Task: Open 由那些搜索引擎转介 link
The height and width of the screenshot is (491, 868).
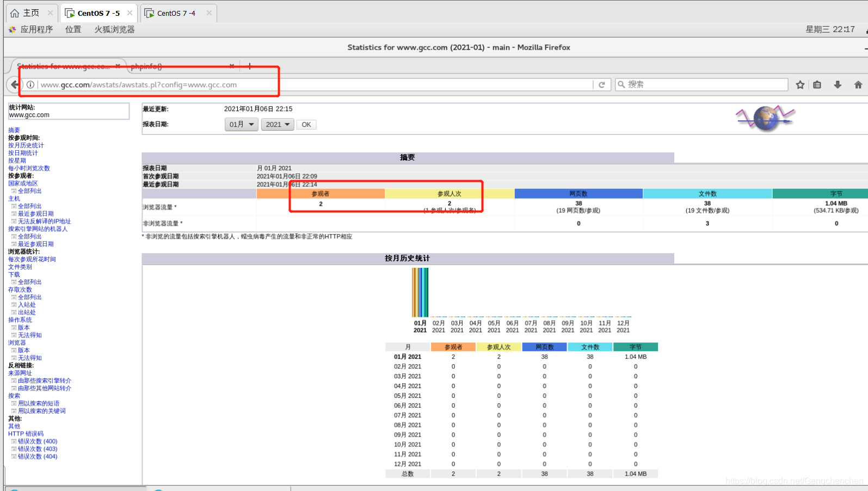Action: [45, 380]
